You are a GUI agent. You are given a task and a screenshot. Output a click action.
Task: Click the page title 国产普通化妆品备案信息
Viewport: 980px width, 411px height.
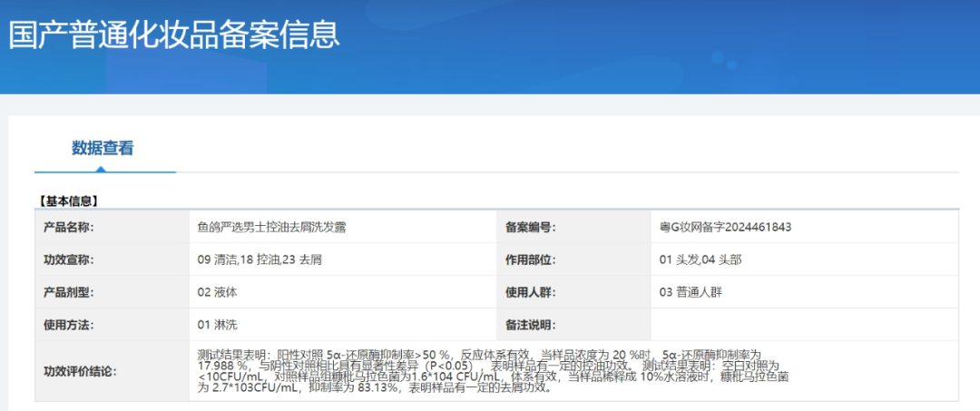174,34
